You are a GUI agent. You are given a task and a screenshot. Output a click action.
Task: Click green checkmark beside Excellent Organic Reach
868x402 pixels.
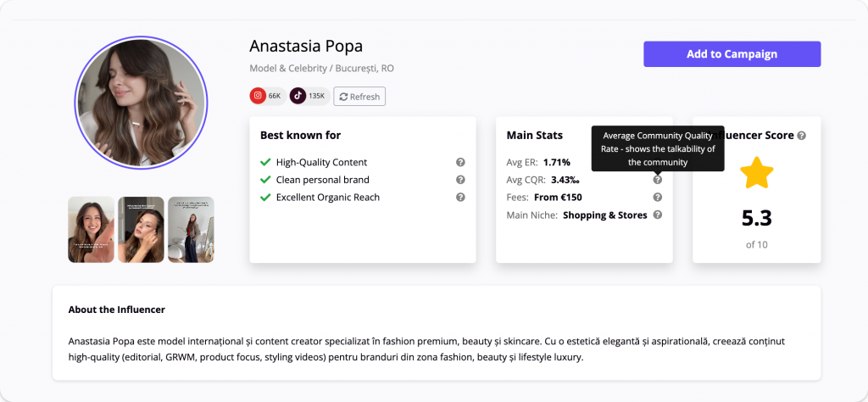(265, 198)
